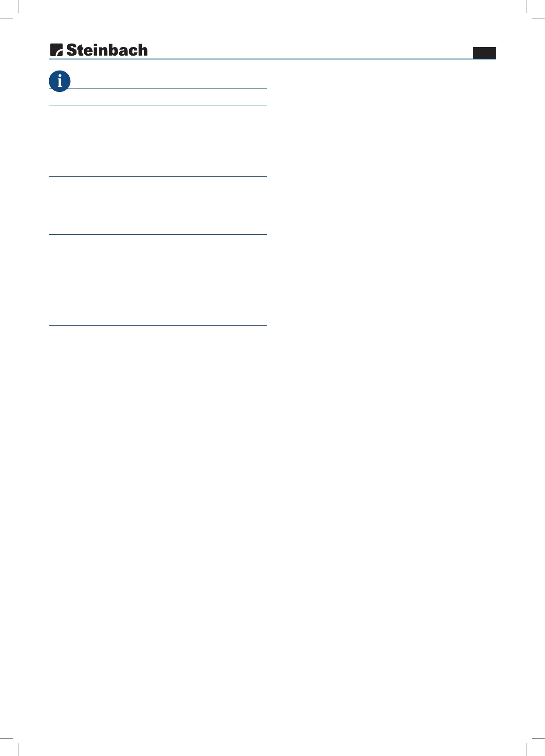This screenshot has height=756, width=545.
Task: Click the top-left vertical crop mark
Action: (x=18, y=6)
